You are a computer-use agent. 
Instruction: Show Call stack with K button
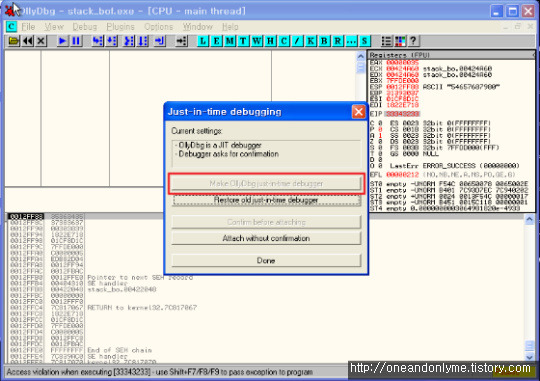(x=311, y=41)
